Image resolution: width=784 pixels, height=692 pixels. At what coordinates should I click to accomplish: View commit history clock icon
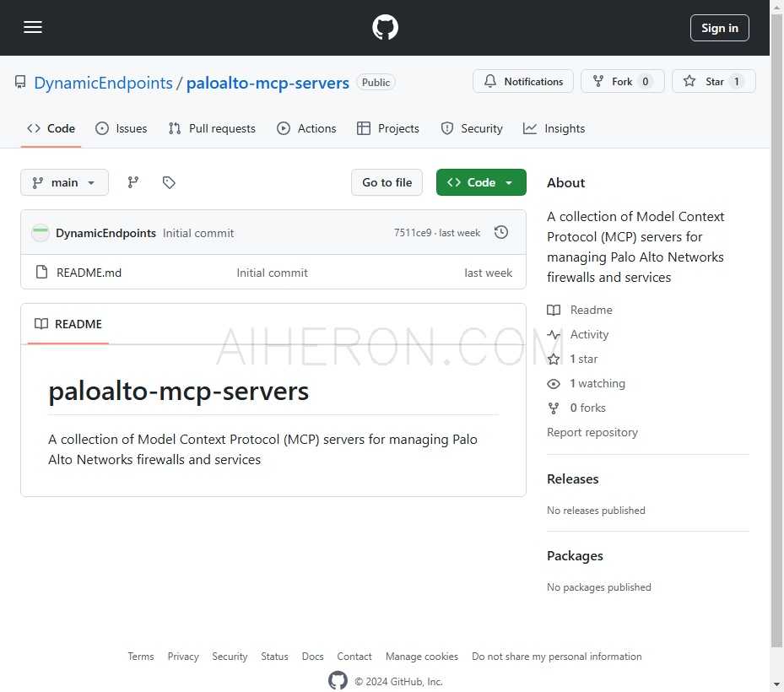[x=501, y=233]
